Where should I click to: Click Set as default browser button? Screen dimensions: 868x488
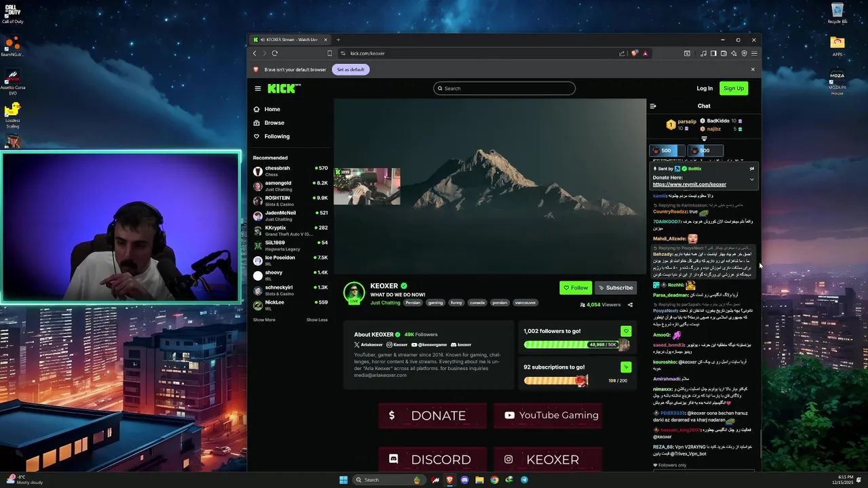[x=351, y=70]
